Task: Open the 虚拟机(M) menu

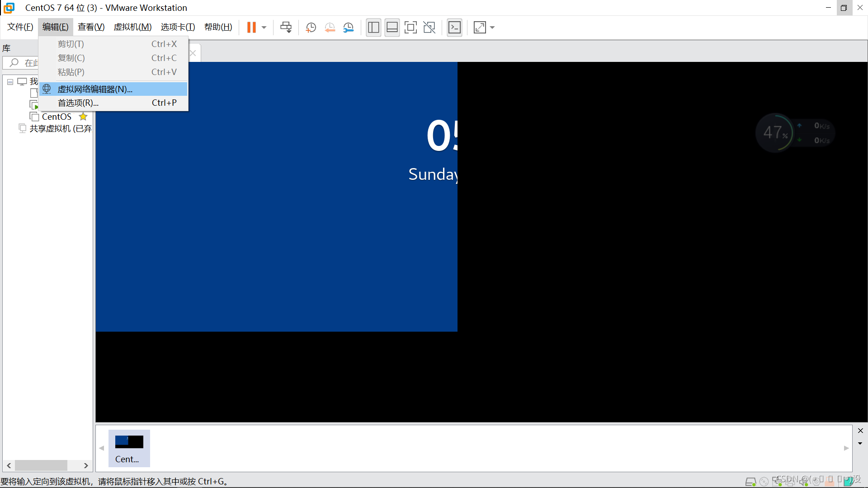Action: pyautogui.click(x=132, y=27)
